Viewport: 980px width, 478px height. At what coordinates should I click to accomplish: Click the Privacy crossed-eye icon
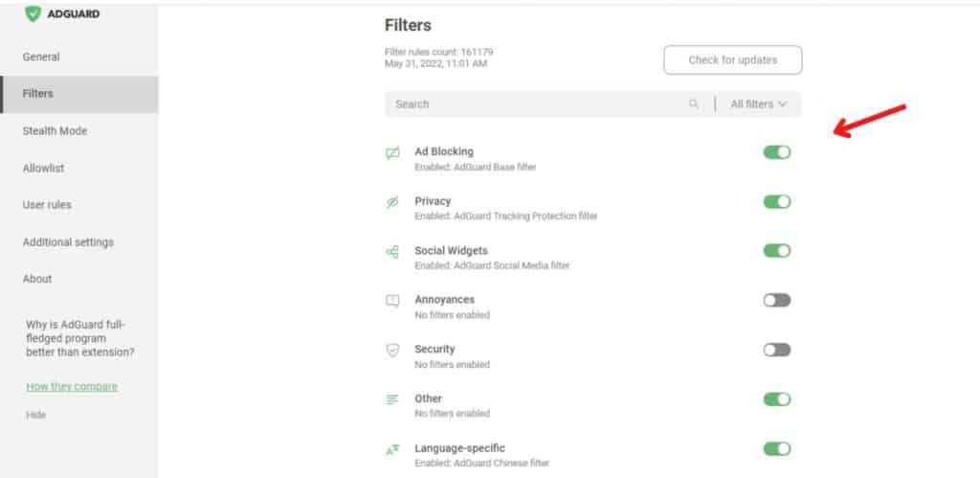tap(392, 202)
